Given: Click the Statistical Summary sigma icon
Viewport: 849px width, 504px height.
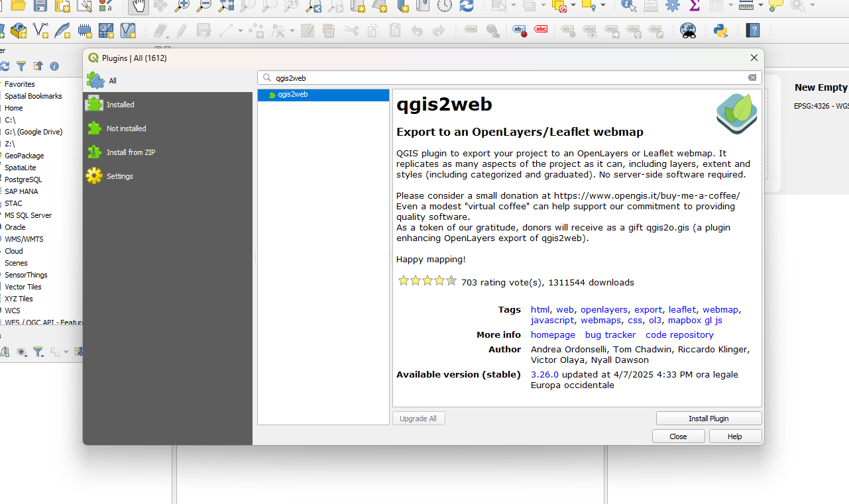Looking at the screenshot, I should (x=694, y=5).
